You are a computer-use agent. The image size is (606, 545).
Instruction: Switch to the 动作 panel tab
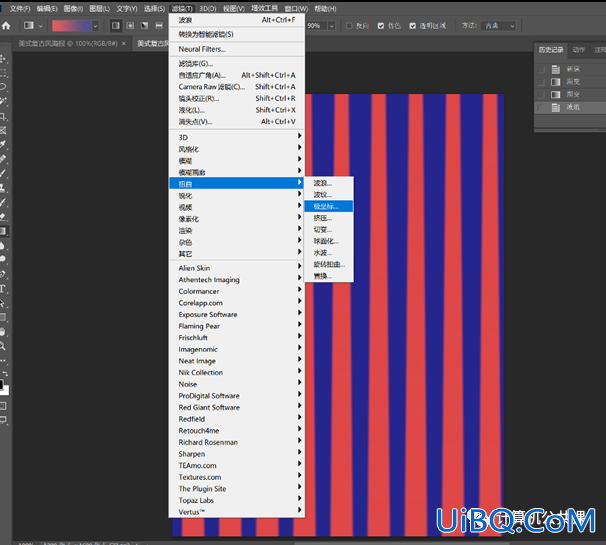(x=578, y=50)
